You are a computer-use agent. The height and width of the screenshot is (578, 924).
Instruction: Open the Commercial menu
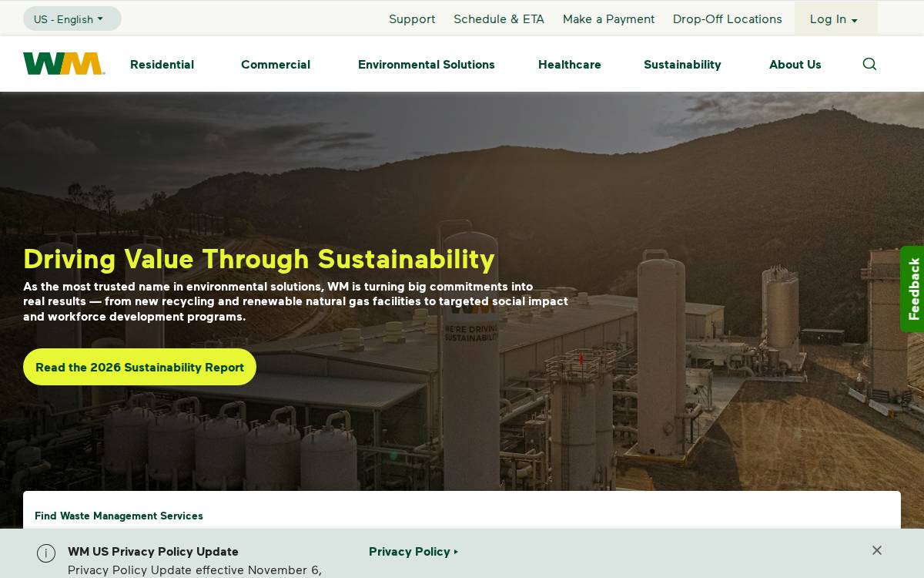pyautogui.click(x=276, y=65)
